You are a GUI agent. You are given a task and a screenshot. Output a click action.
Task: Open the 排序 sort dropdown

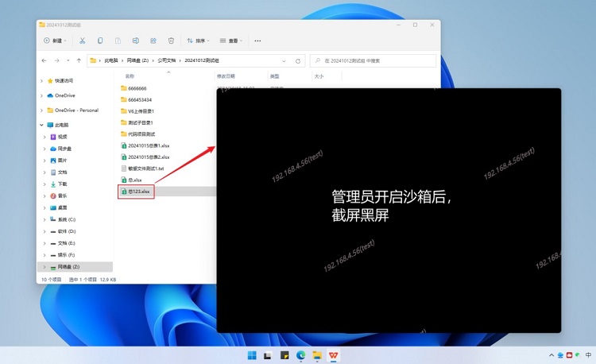pos(198,41)
